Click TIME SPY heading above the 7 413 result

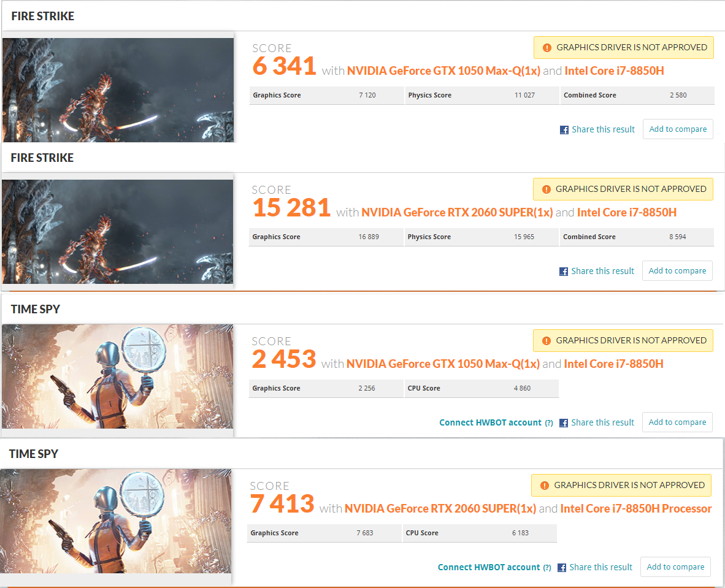tap(34, 454)
